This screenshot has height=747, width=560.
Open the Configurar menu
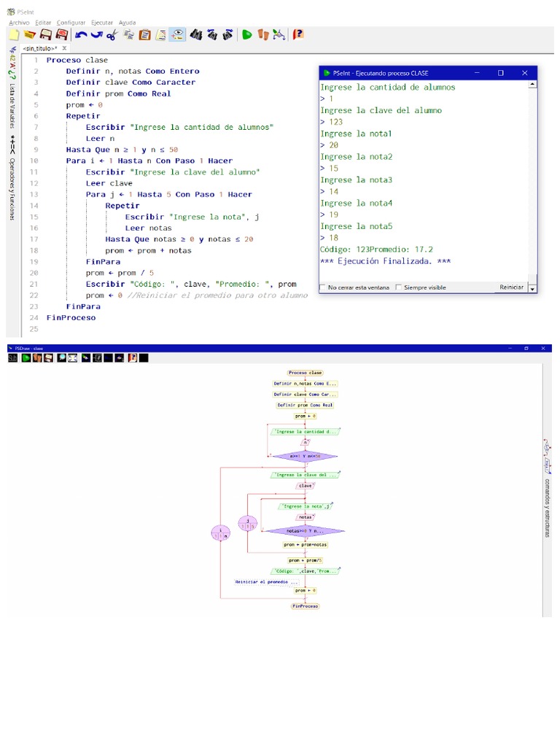[71, 23]
